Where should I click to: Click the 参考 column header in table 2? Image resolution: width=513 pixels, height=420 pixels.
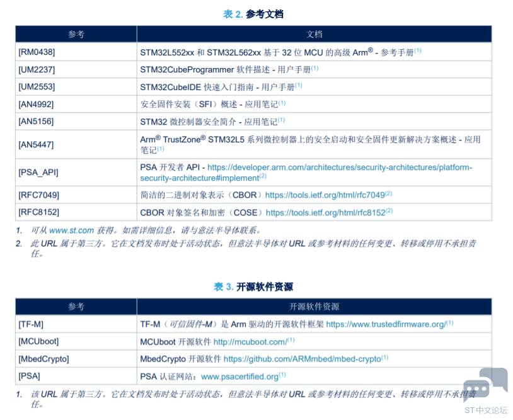[76, 34]
